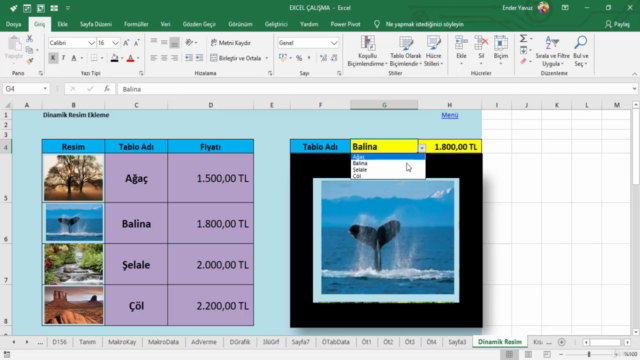Open Tablo Olarak Biçimlendir
Viewport: 640px width, 360px height.
406,51
